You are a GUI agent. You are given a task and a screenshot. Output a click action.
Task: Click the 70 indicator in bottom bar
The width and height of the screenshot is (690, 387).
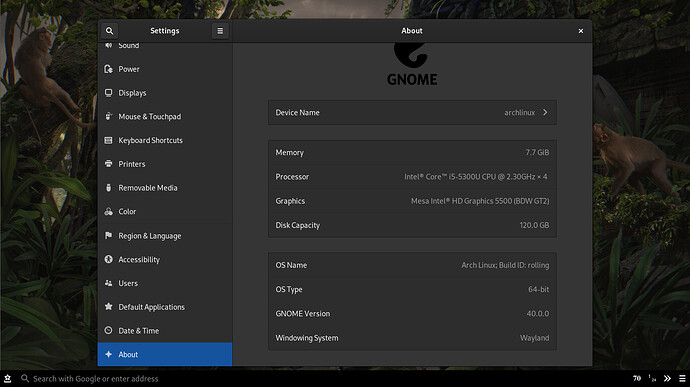pyautogui.click(x=636, y=378)
